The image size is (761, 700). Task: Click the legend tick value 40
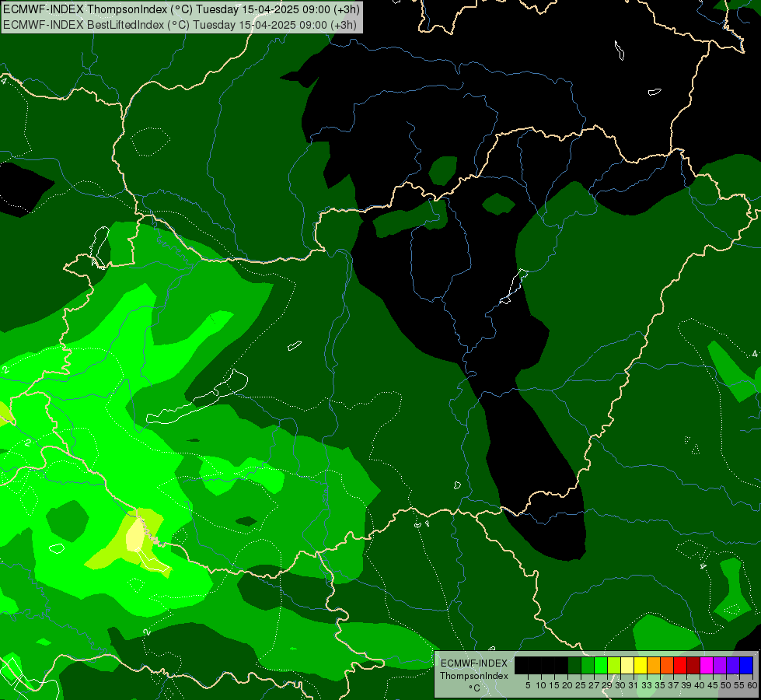coord(700,685)
